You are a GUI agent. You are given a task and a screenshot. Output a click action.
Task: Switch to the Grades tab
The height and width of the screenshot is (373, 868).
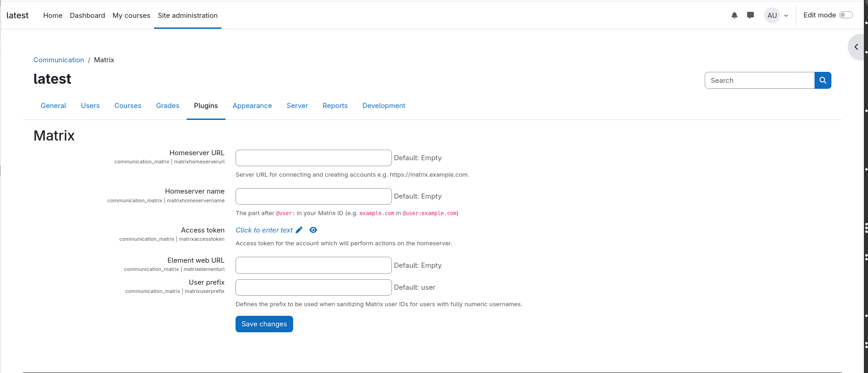167,106
